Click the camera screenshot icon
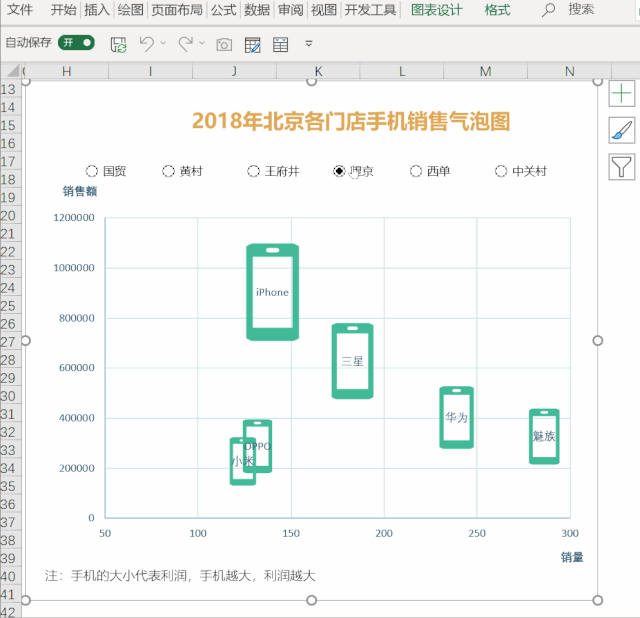The image size is (640, 618). [x=224, y=44]
